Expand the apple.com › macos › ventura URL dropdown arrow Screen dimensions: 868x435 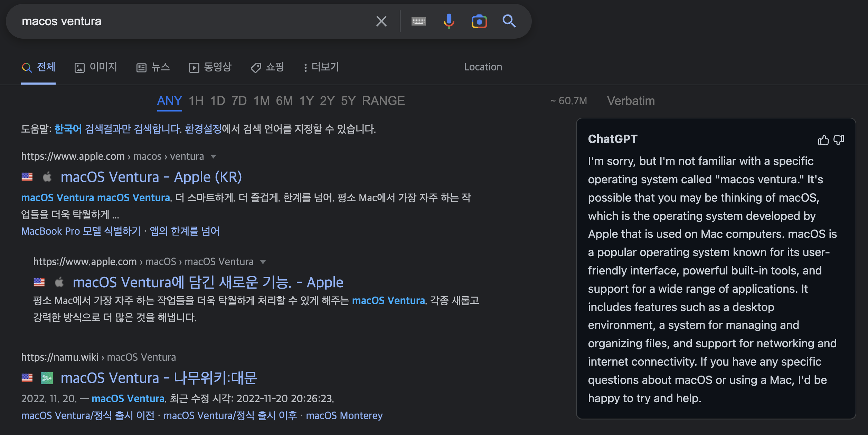pos(214,157)
